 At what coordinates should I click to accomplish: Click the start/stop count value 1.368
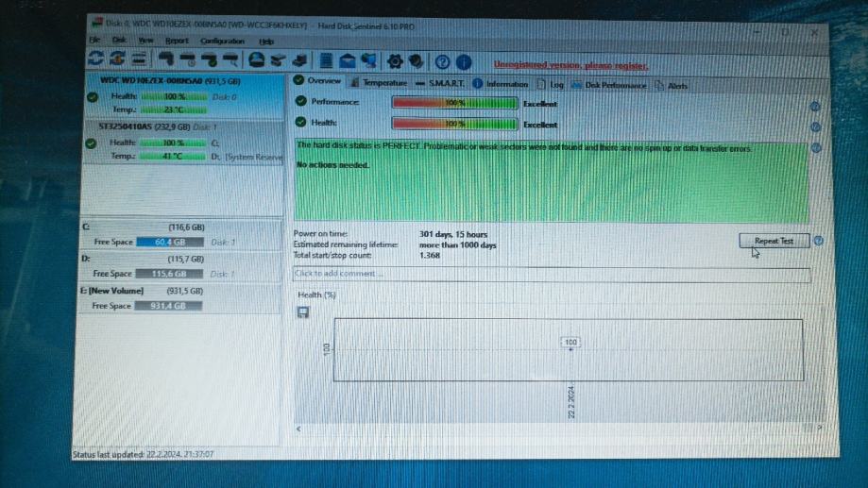(430, 255)
